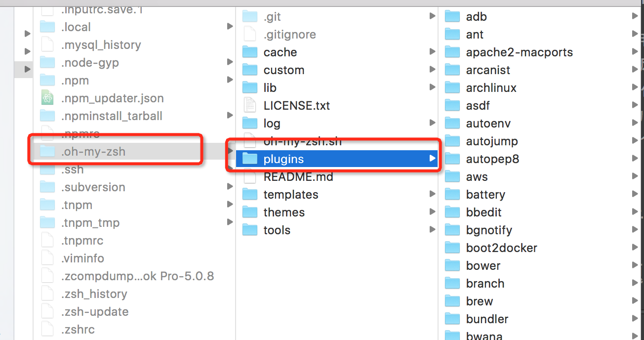Select the templates folder
This screenshot has width=644, height=340.
click(x=290, y=195)
